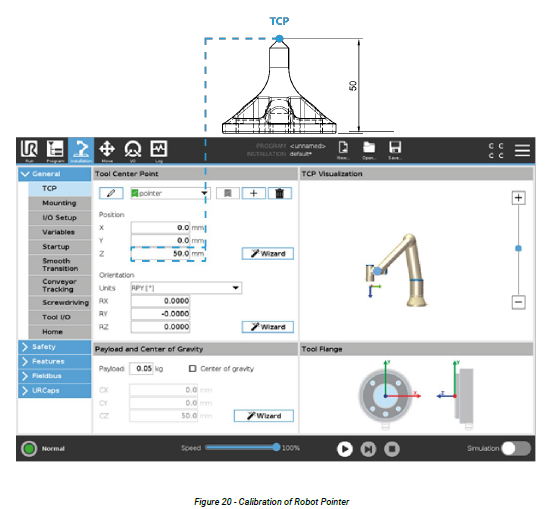Click the pencil rename TCP icon
553x509 pixels.
pyautogui.click(x=111, y=193)
